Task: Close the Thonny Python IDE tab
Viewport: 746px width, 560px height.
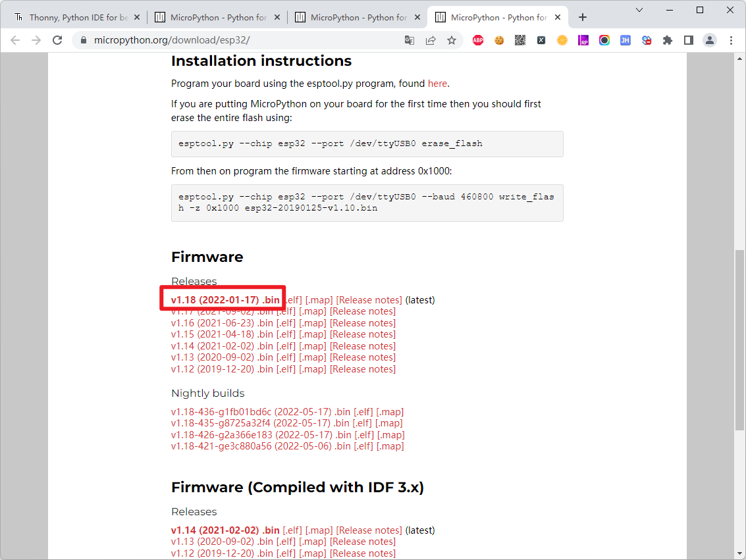Action: coord(136,18)
